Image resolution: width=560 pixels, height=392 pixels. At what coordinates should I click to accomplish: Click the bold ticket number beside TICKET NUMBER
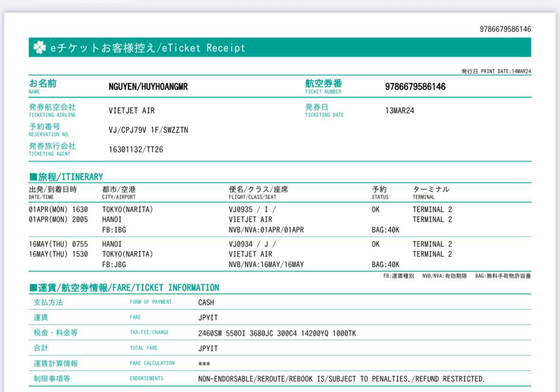tap(415, 87)
